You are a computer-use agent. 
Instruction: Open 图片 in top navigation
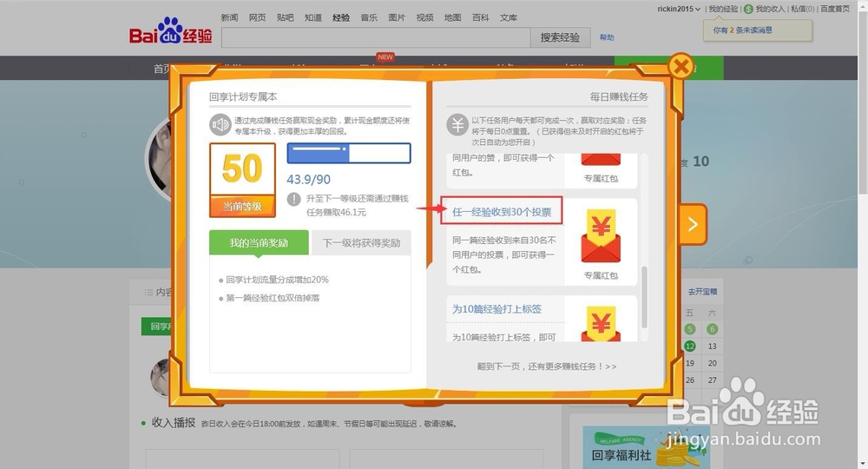tap(397, 17)
